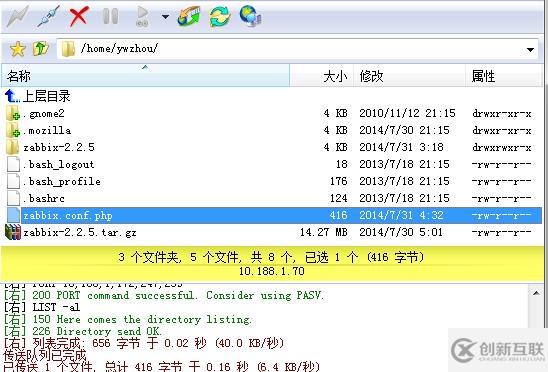Click the .mozilla folder icon
The width and height of the screenshot is (548, 372).
tap(13, 130)
